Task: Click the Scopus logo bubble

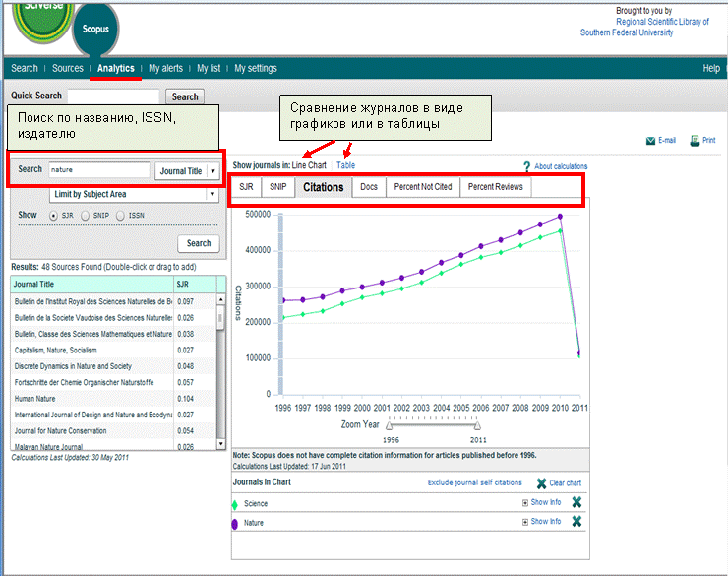Action: [x=95, y=29]
